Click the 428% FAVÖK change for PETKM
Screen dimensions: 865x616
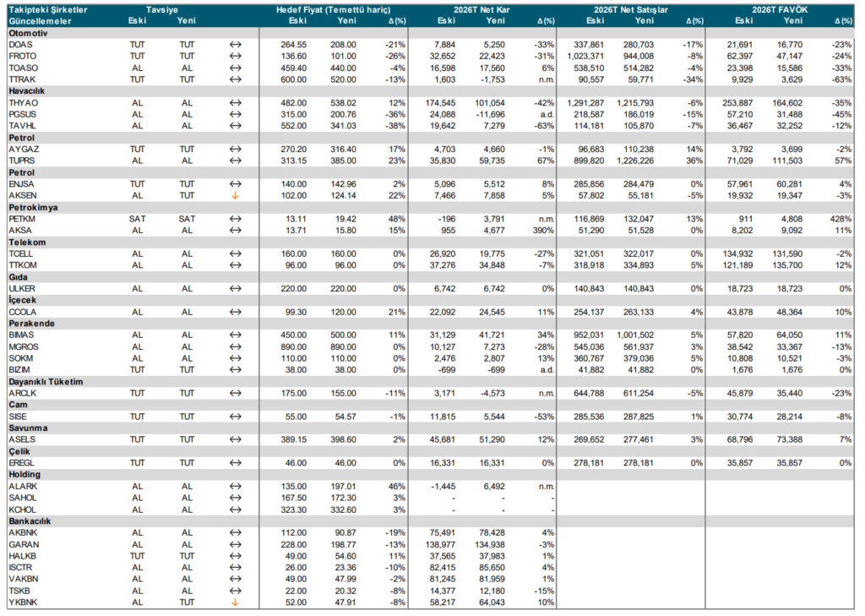(x=841, y=219)
